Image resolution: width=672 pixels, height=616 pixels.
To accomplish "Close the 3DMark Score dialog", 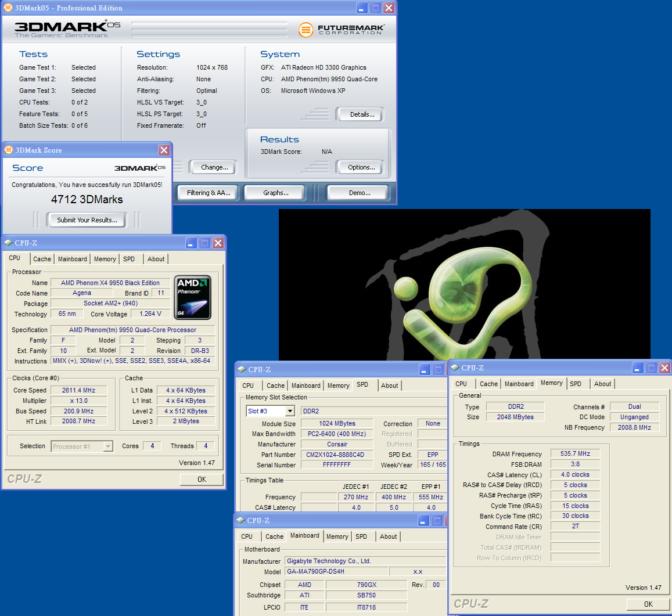I will coord(164,150).
